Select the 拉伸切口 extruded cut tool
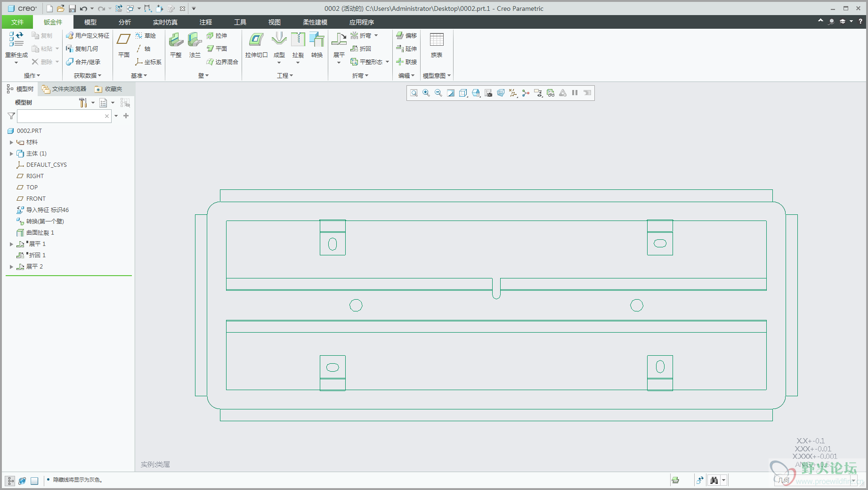 (x=256, y=45)
